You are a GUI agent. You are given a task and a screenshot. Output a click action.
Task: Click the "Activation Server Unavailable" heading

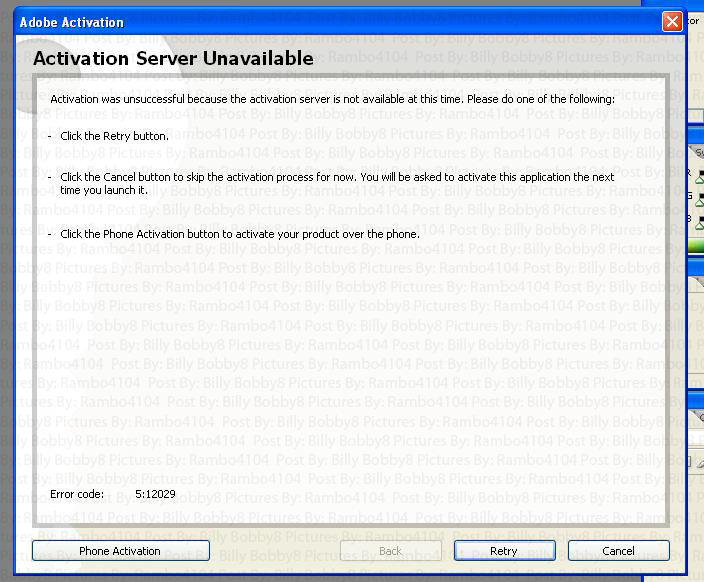173,58
